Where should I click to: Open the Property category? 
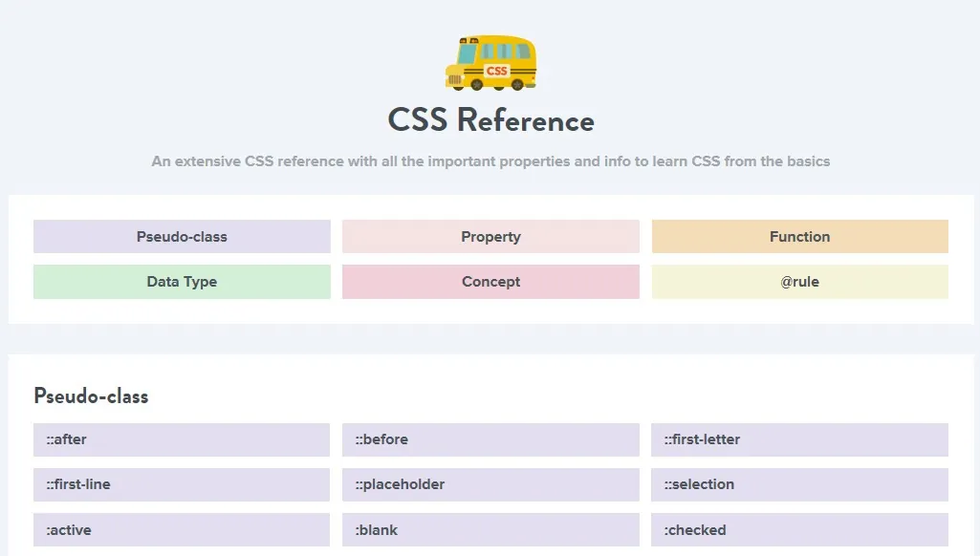(x=490, y=236)
